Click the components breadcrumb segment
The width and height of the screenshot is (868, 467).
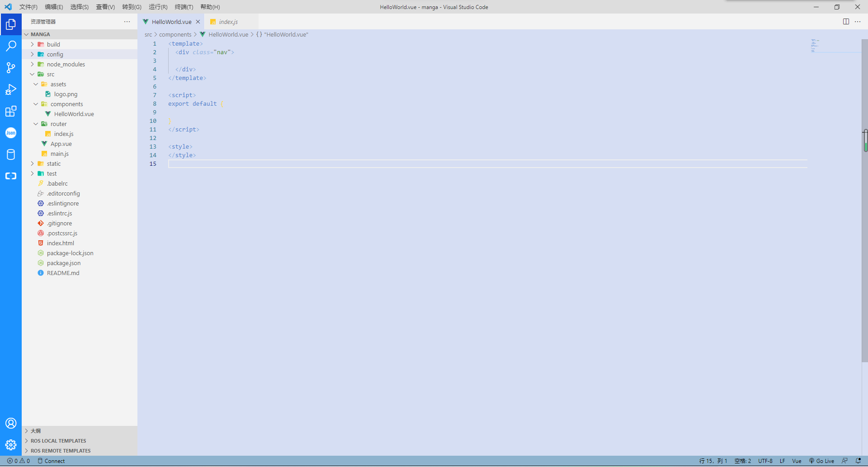point(175,34)
